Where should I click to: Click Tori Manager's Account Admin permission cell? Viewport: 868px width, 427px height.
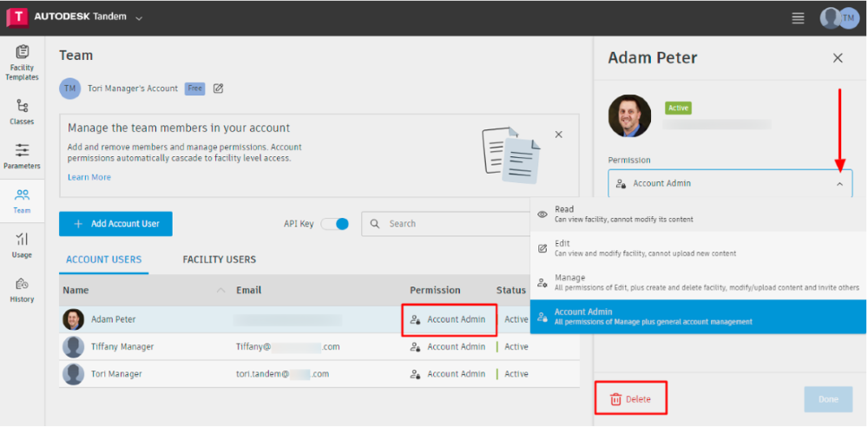[x=448, y=374]
